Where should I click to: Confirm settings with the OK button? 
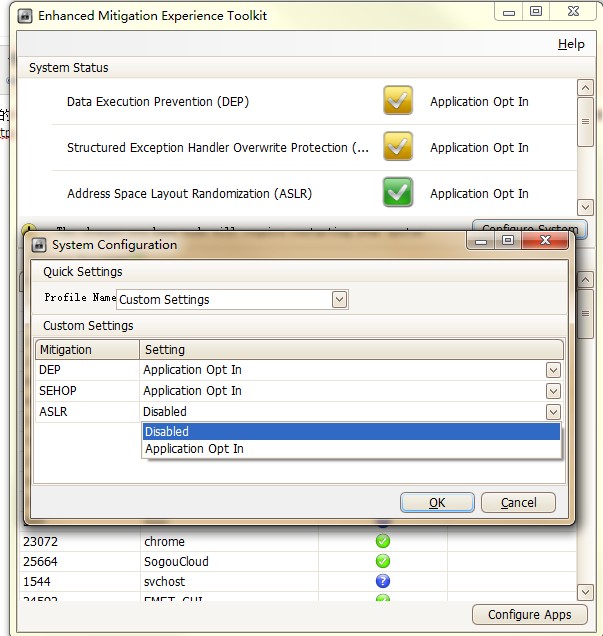[437, 503]
